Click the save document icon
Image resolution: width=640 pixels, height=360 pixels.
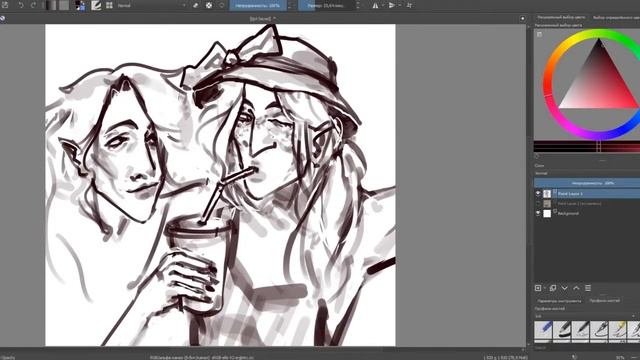(5, 5)
